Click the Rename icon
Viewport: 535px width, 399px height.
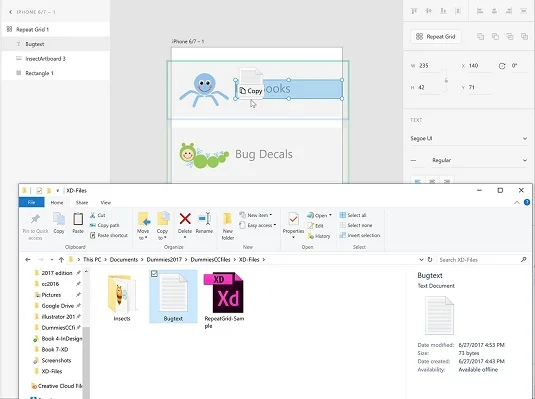tap(204, 218)
